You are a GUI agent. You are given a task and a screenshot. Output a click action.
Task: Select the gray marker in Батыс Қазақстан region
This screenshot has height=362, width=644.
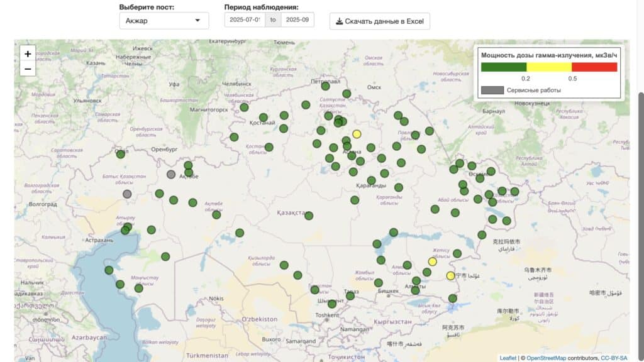(127, 194)
